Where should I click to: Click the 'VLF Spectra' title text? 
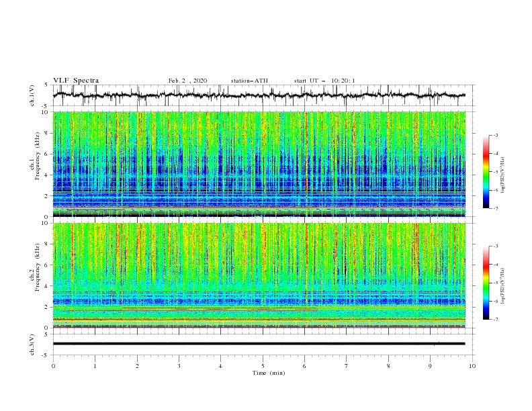[76, 81]
